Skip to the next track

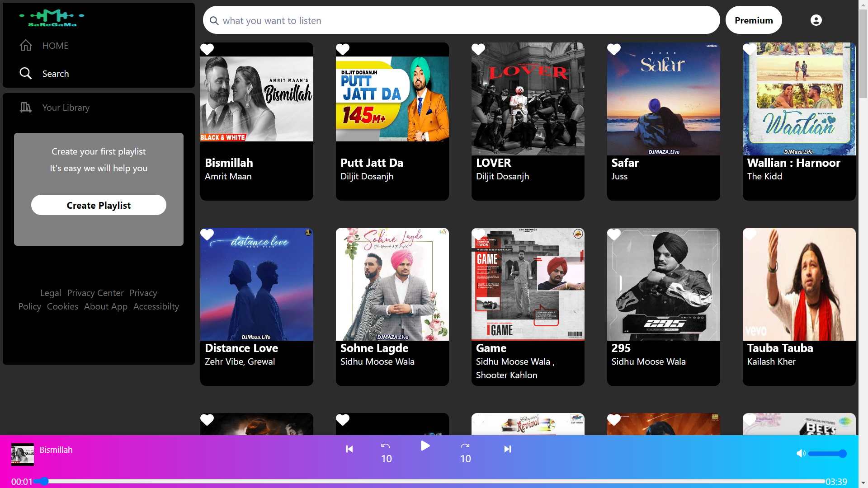(x=507, y=449)
